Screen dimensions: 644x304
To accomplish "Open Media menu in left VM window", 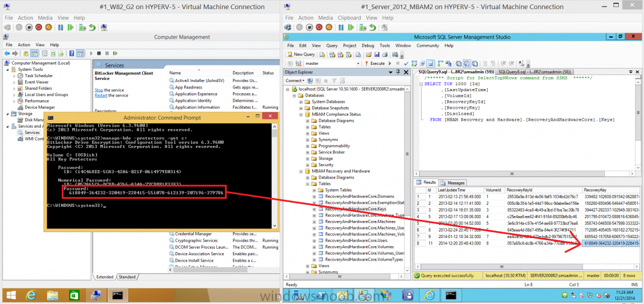I will (x=45, y=18).
